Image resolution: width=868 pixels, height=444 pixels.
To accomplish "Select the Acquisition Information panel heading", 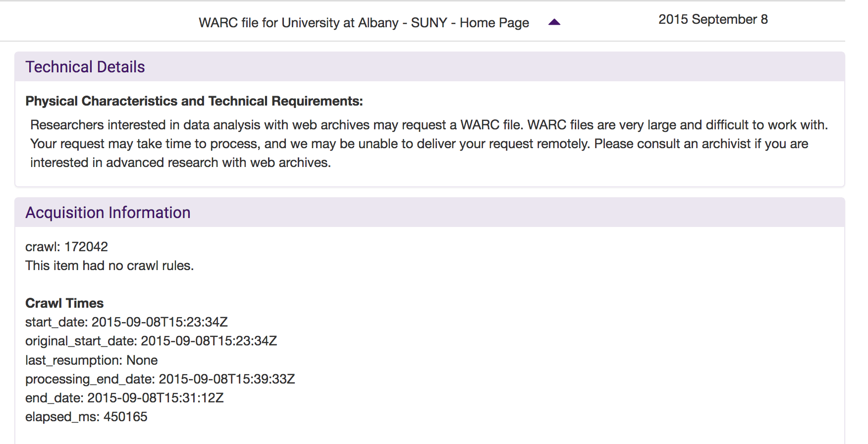I will click(108, 213).
